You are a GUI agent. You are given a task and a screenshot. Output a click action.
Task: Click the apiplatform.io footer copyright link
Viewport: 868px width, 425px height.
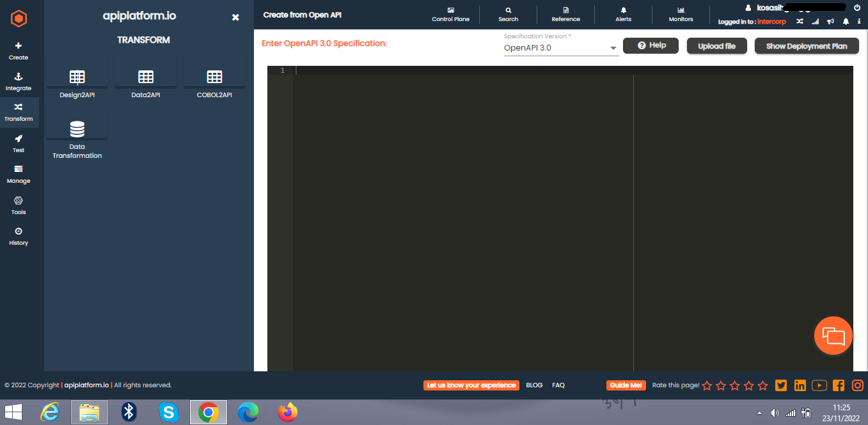click(x=86, y=385)
